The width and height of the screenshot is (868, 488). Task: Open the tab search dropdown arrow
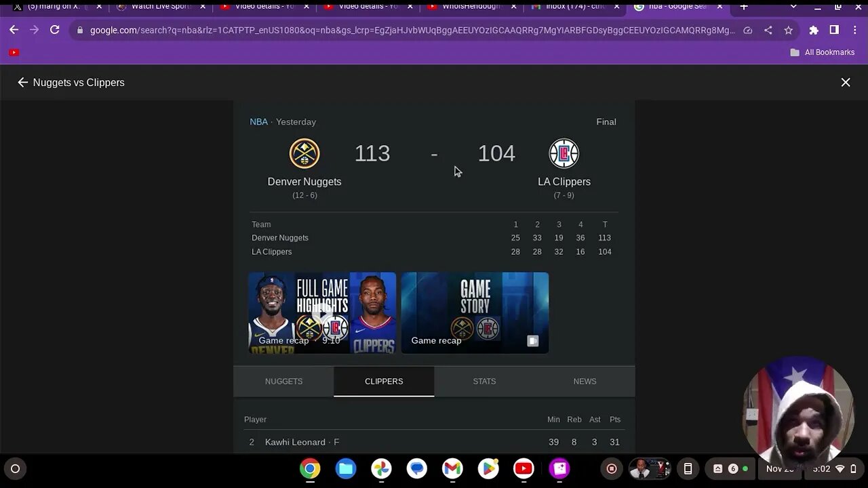793,6
